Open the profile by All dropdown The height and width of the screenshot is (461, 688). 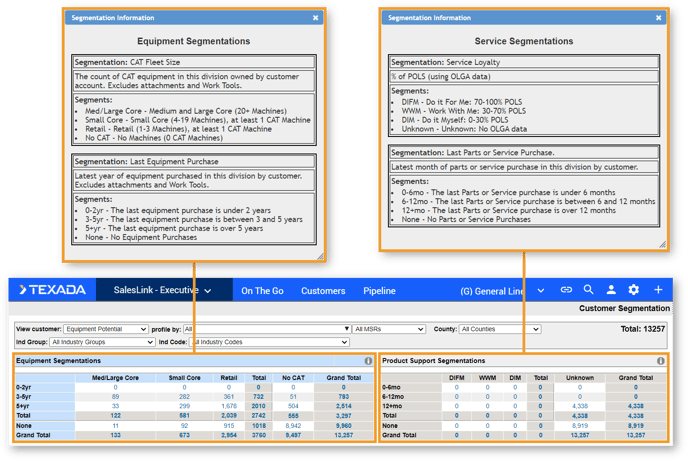pyautogui.click(x=267, y=329)
